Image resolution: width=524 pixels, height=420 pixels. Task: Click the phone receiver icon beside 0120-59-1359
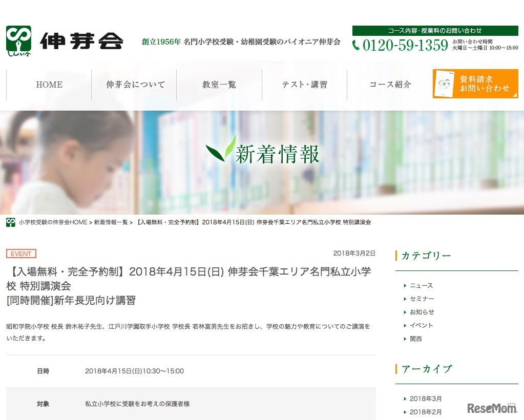click(x=355, y=45)
